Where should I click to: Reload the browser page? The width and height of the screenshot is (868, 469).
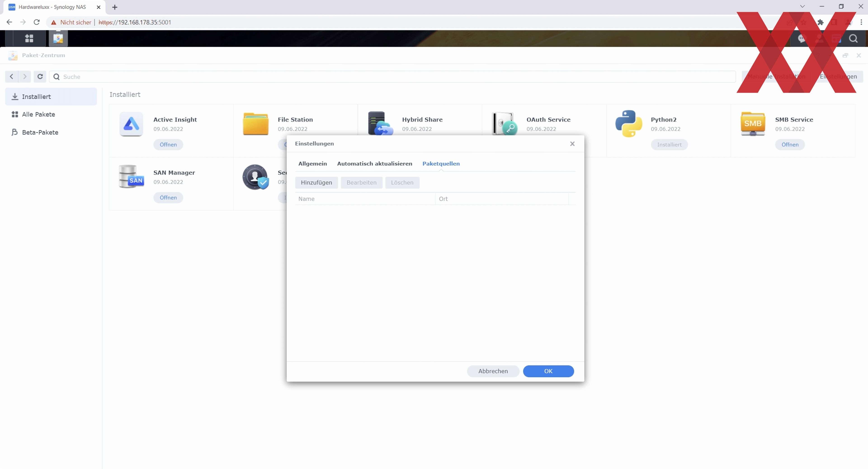coord(37,22)
